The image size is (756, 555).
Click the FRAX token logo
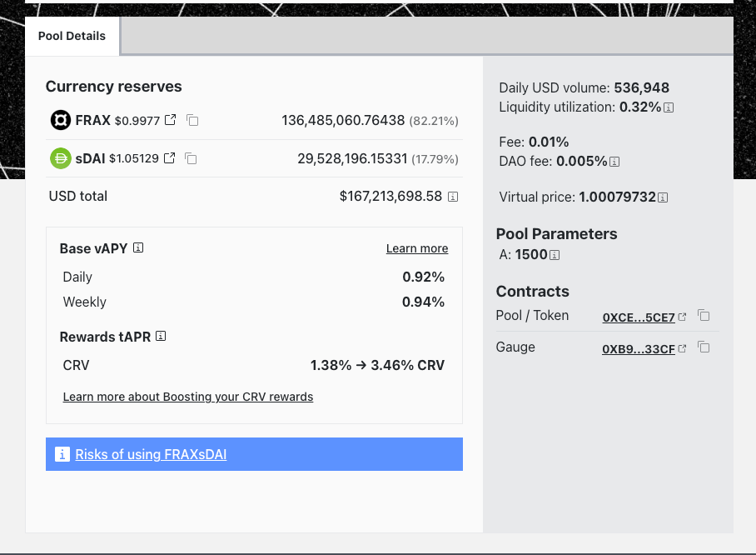point(61,120)
